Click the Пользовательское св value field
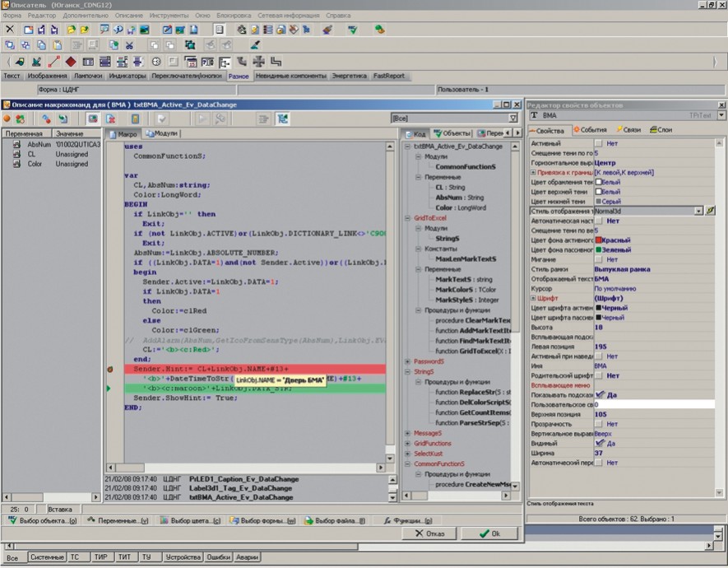The image size is (728, 568). [x=654, y=404]
